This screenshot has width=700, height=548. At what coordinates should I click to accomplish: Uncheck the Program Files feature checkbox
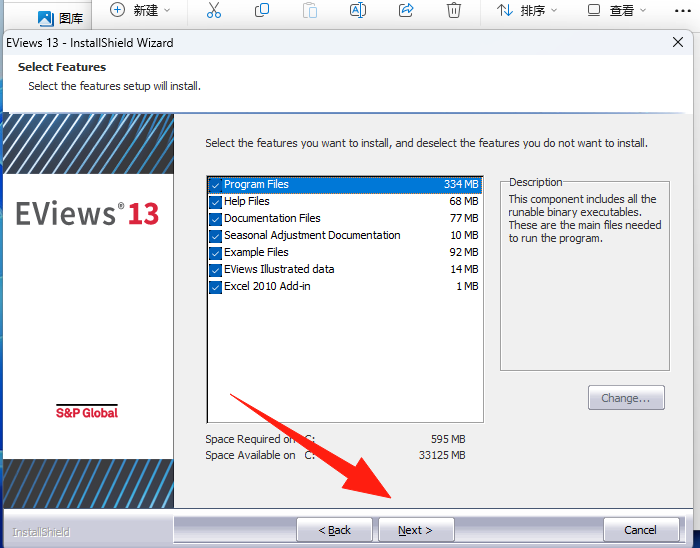coord(215,185)
